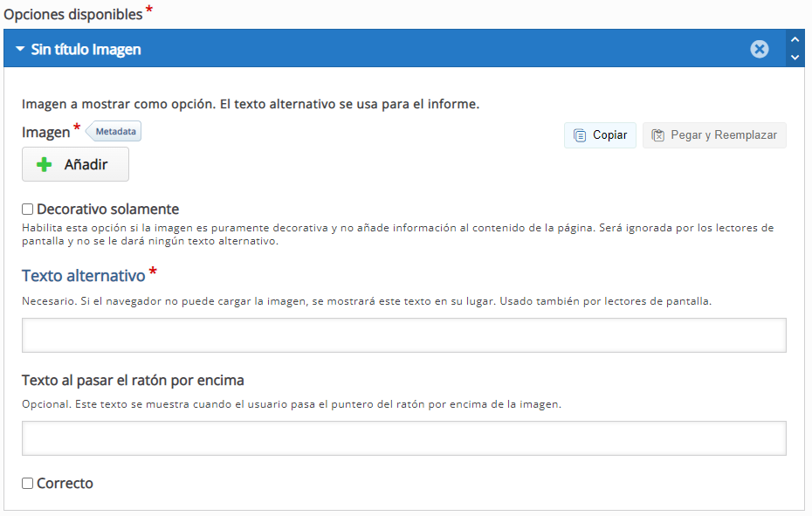The width and height of the screenshot is (812, 516).
Task: Enable the Decorativo solamente checkbox
Action: tap(28, 210)
